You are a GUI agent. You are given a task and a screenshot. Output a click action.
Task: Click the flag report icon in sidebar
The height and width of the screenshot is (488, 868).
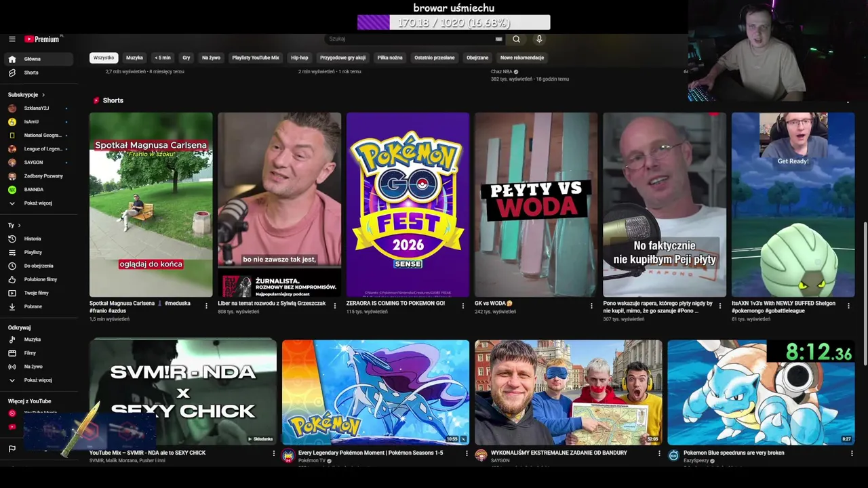coord(12,449)
